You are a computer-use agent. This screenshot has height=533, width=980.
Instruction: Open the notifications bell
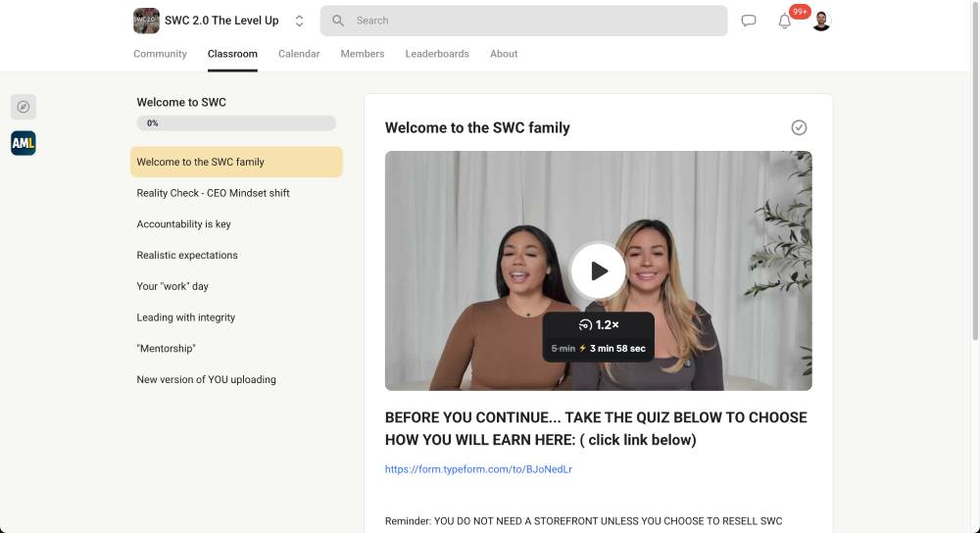point(784,22)
